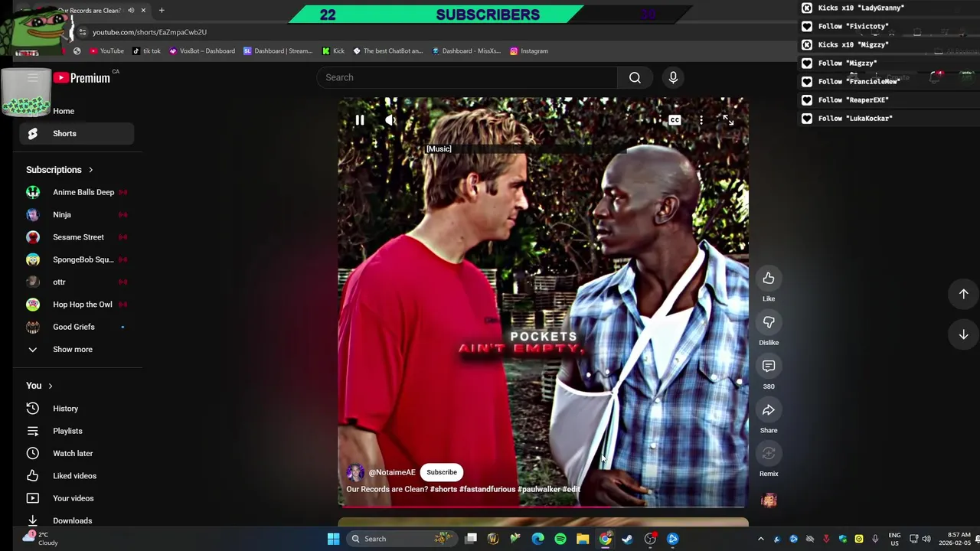
Task: Open YouTube bookmark
Action: pos(106,51)
